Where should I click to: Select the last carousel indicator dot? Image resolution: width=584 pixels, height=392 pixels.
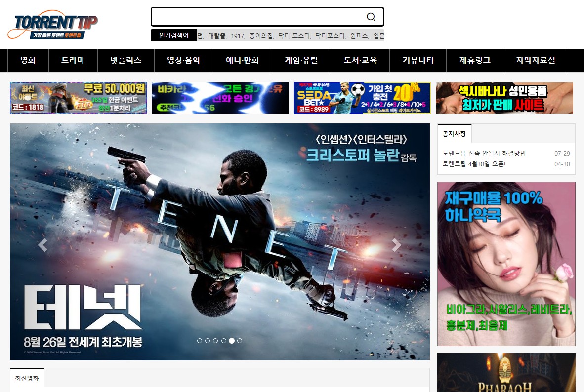point(240,341)
